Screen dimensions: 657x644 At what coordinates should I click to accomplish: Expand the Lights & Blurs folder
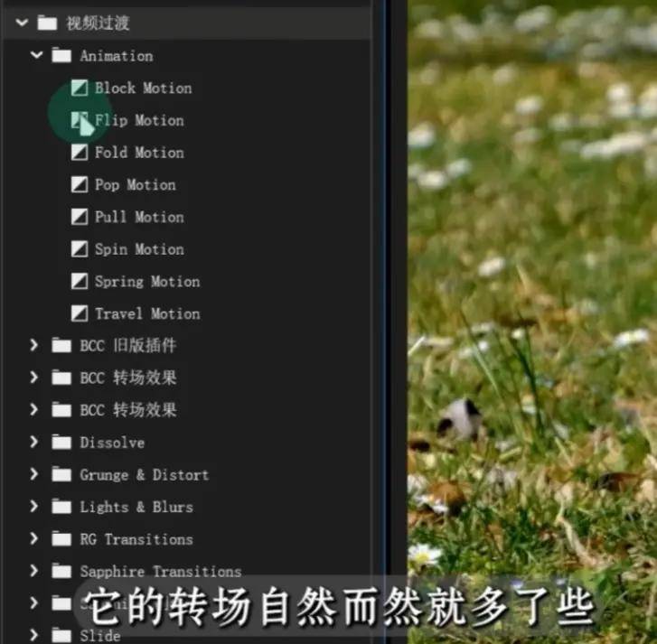34,507
